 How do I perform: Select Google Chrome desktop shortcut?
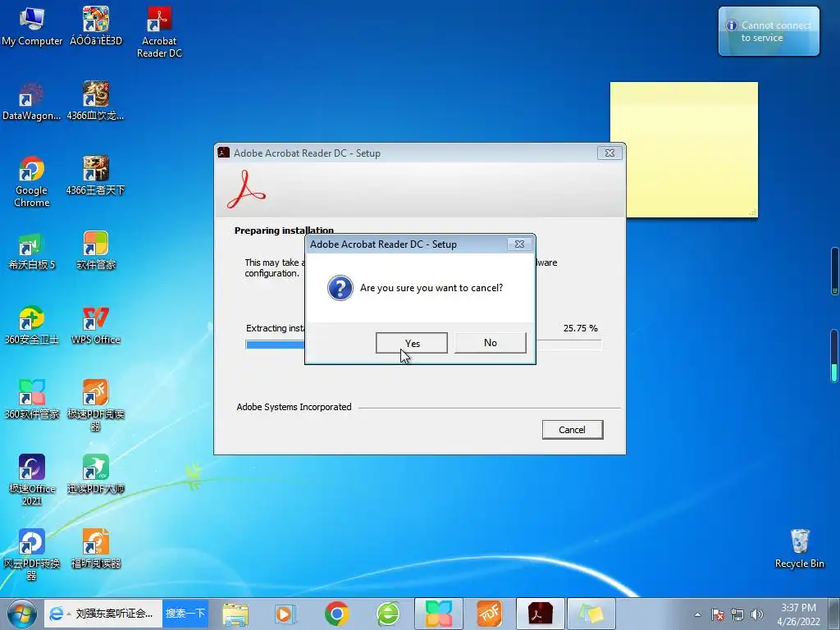tap(32, 182)
